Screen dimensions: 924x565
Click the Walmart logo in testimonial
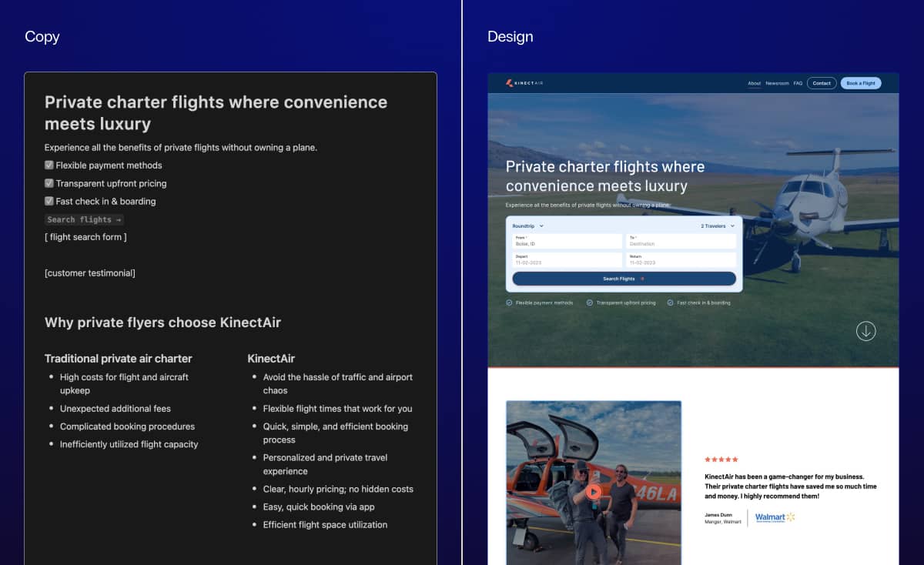[x=775, y=517]
